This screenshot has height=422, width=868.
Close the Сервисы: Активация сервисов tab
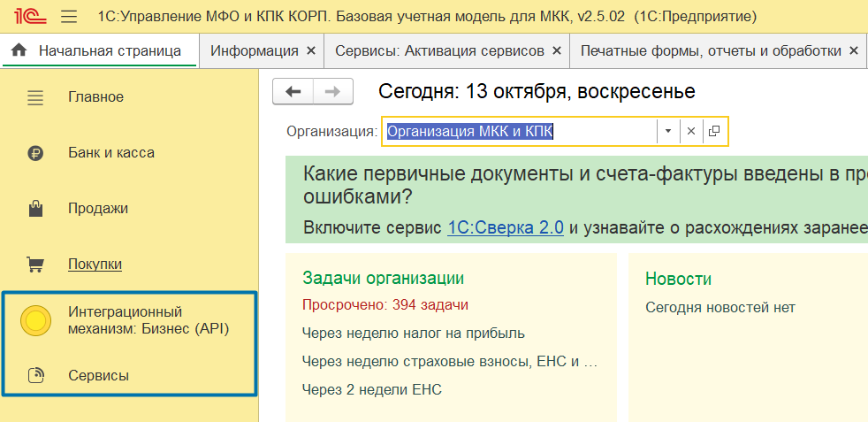tap(557, 51)
